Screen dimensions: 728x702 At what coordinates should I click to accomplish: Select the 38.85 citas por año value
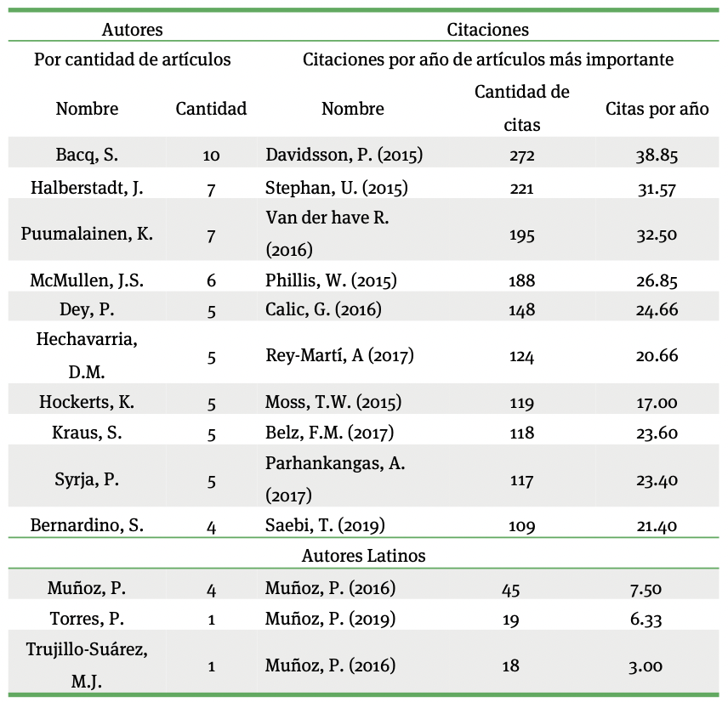pyautogui.click(x=657, y=156)
